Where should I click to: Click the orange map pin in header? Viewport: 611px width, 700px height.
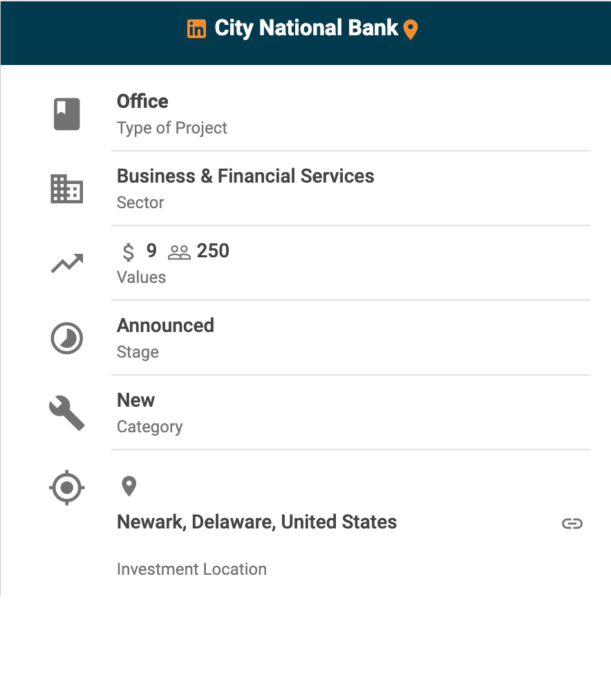tap(411, 30)
